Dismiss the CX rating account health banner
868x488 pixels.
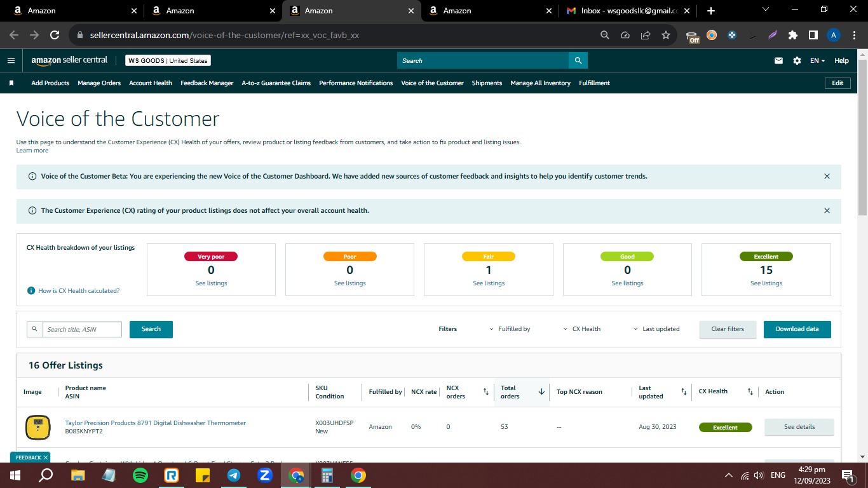tap(827, 210)
